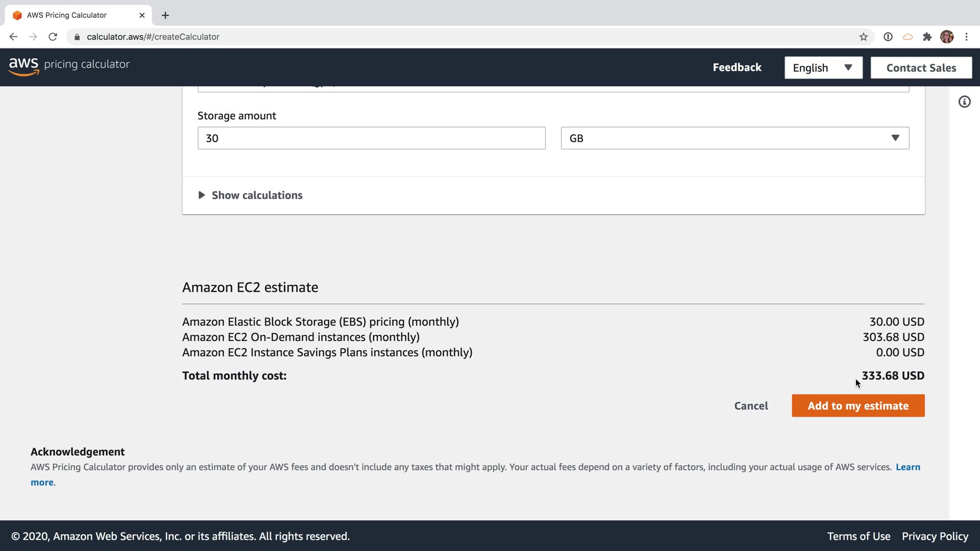980x551 pixels.
Task: Open the Feedback link
Action: tap(737, 67)
